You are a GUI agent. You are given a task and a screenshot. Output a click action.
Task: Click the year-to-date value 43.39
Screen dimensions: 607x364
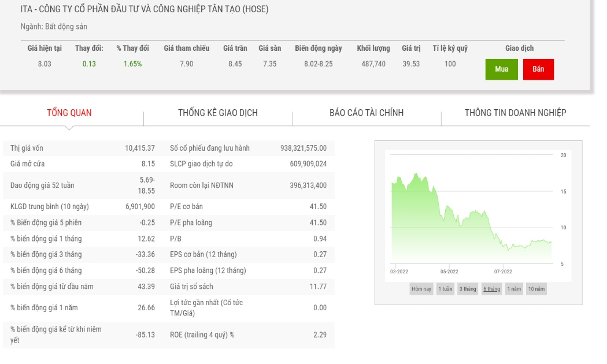click(146, 287)
